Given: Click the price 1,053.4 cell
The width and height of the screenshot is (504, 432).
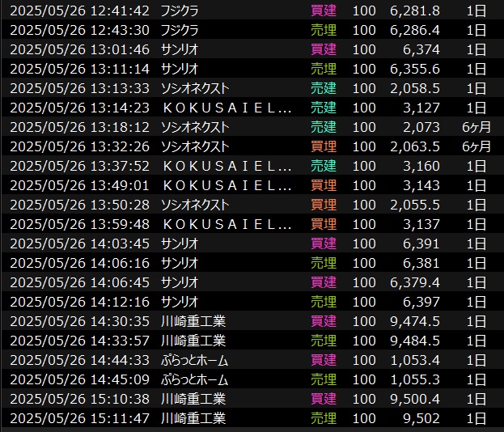Looking at the screenshot, I should click(415, 360).
